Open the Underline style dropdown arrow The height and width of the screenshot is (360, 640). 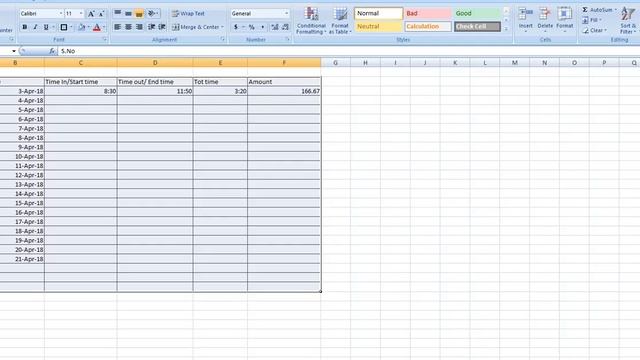pyautogui.click(x=53, y=27)
